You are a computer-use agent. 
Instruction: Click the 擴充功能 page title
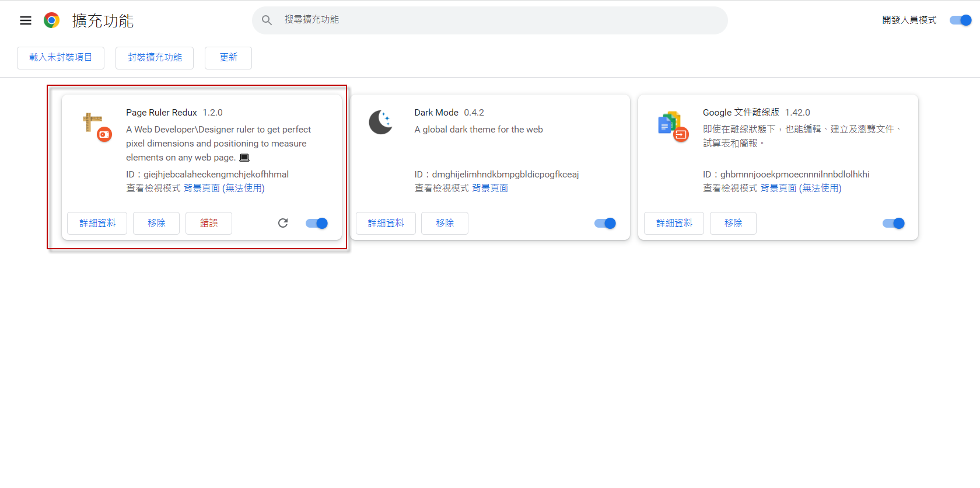pyautogui.click(x=103, y=21)
